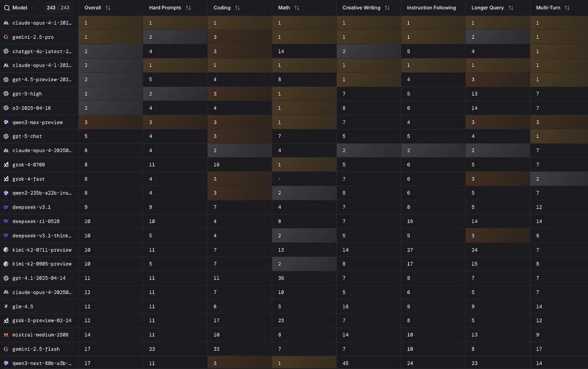Screen dimensions: 588x369
Task: Click Instruction Following 27 in kimi-k2-0711 row
Action: (x=411, y=250)
